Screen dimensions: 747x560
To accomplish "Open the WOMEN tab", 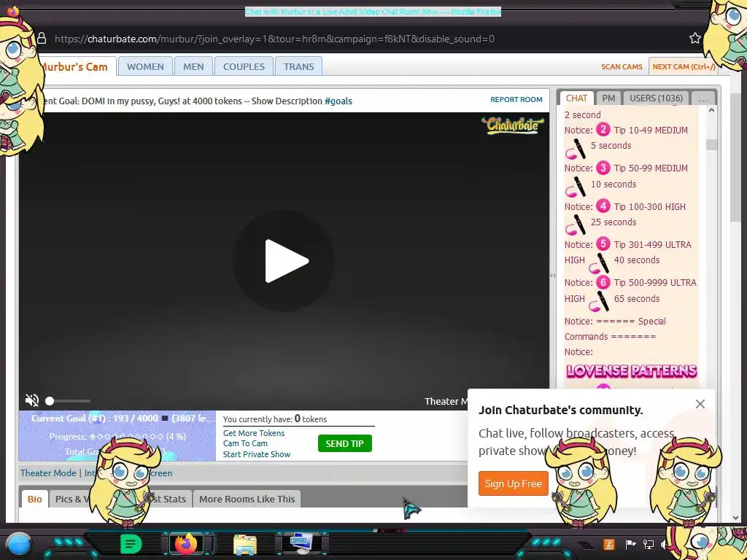I will click(x=145, y=66).
